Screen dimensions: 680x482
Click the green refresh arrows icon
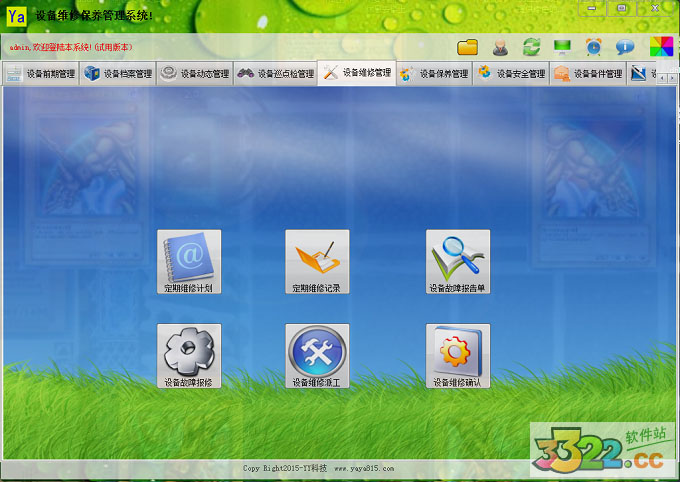pos(531,47)
